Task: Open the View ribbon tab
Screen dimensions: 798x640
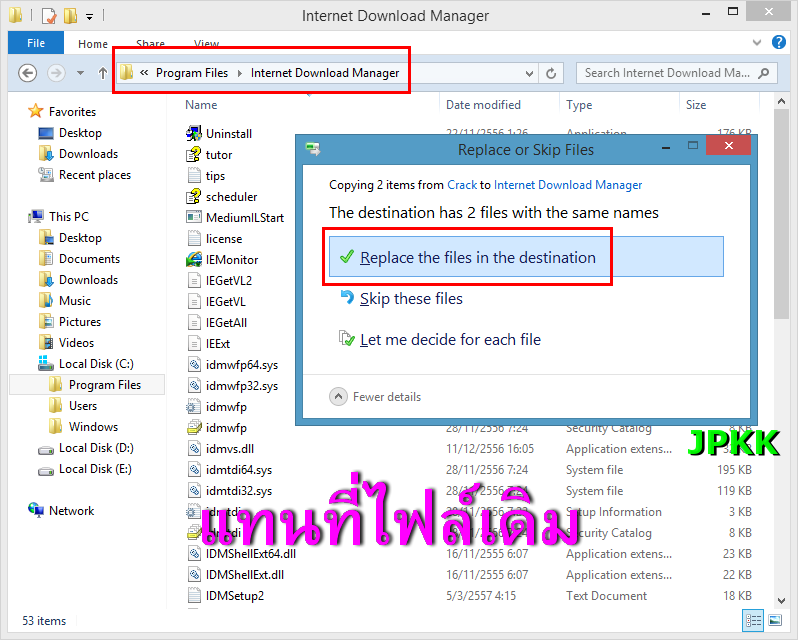Action: (x=206, y=44)
